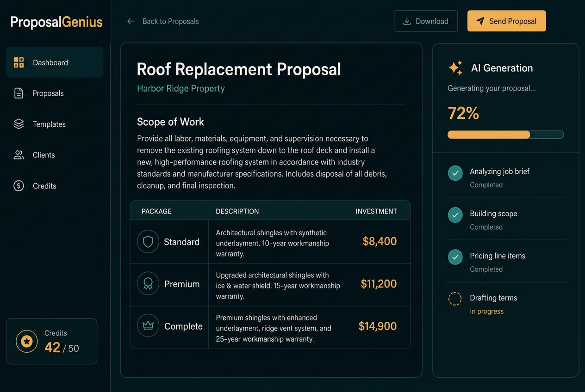Image resolution: width=585 pixels, height=392 pixels.
Task: Click the DESCRIPTION column header
Action: (237, 211)
